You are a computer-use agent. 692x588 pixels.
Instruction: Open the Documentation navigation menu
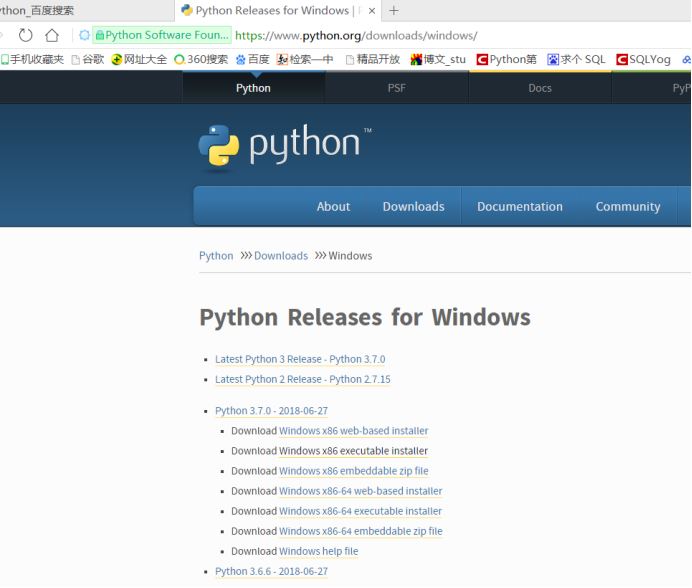(519, 206)
